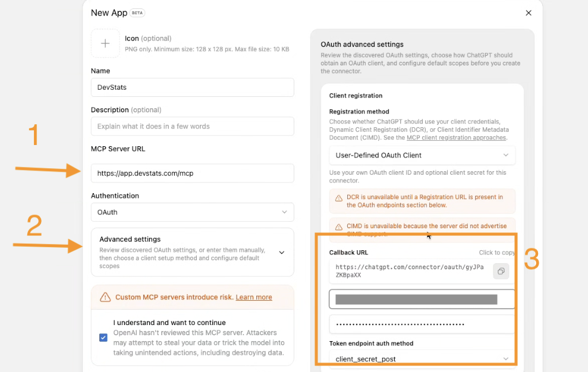Click the plus icon to upload app icon

coord(105,43)
